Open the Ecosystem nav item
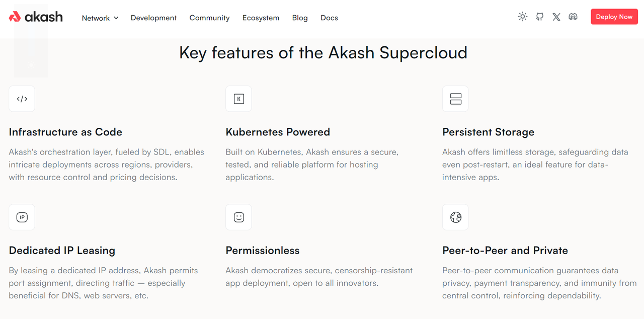Image resolution: width=644 pixels, height=319 pixels. pyautogui.click(x=261, y=18)
